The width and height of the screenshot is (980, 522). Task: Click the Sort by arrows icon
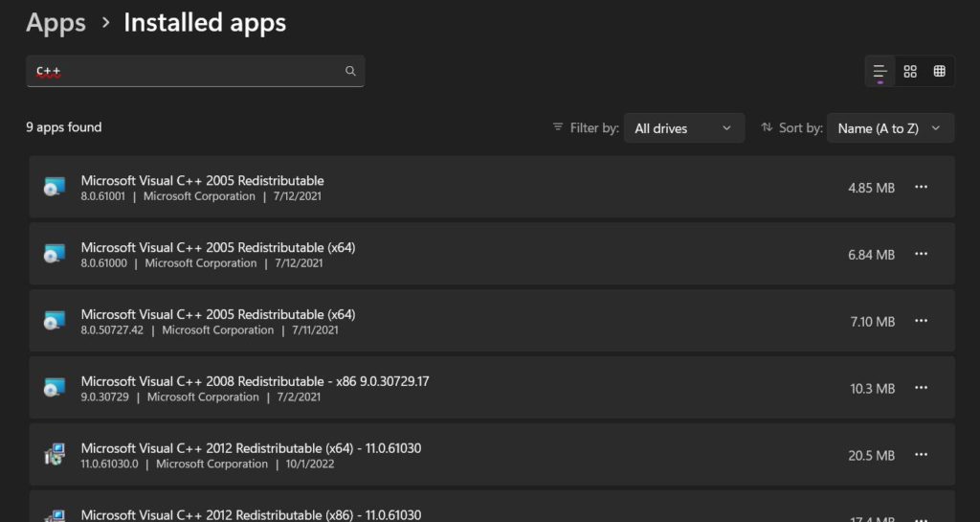767,126
